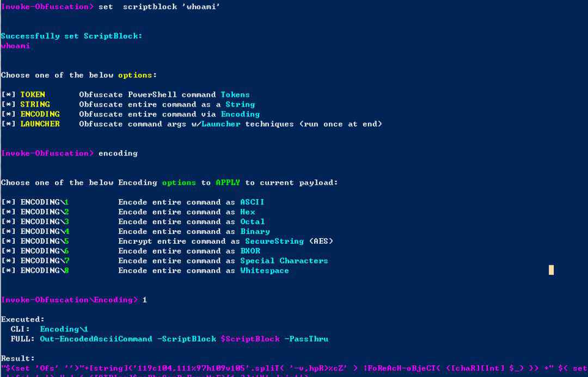This screenshot has height=377, width=588.
Task: Select the ENCODING\8 Whitespace entry
Action: (45, 271)
